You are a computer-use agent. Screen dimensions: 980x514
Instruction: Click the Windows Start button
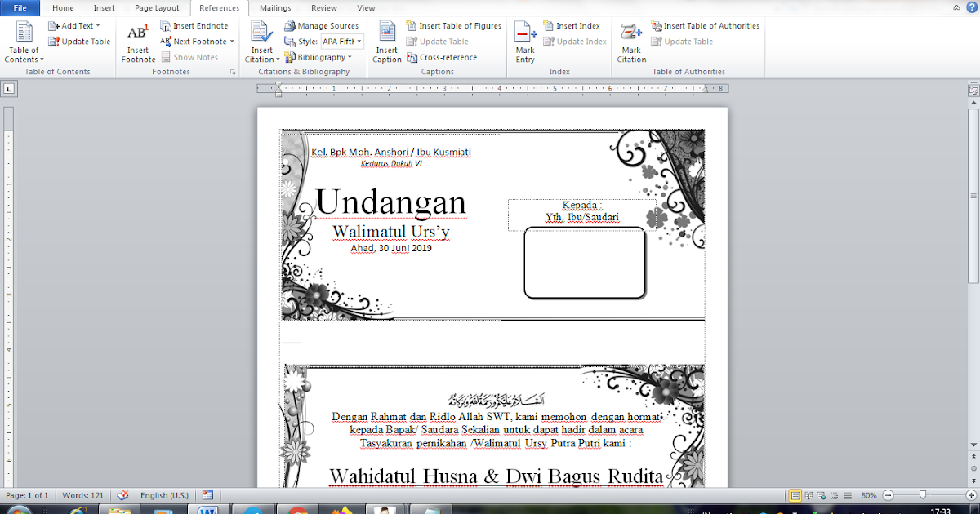20,509
